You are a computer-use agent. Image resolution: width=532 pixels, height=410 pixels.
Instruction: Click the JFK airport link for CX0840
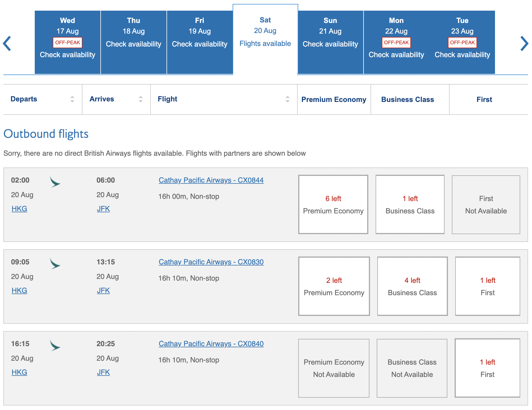click(x=103, y=372)
